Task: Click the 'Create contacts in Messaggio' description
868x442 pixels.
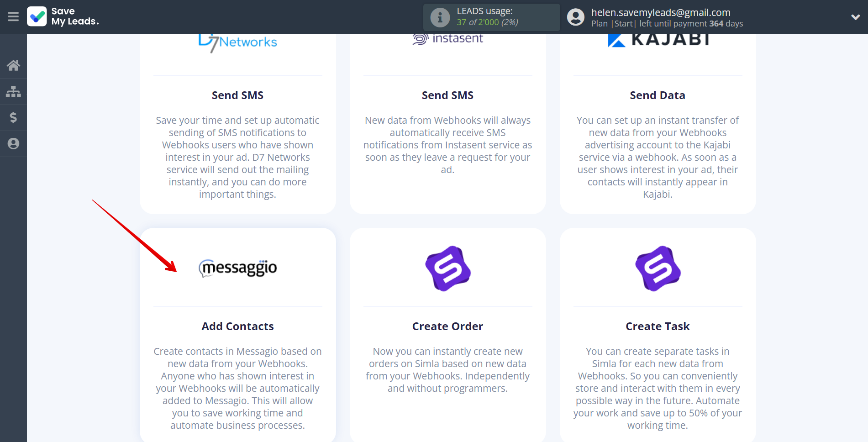Action: pyautogui.click(x=237, y=388)
